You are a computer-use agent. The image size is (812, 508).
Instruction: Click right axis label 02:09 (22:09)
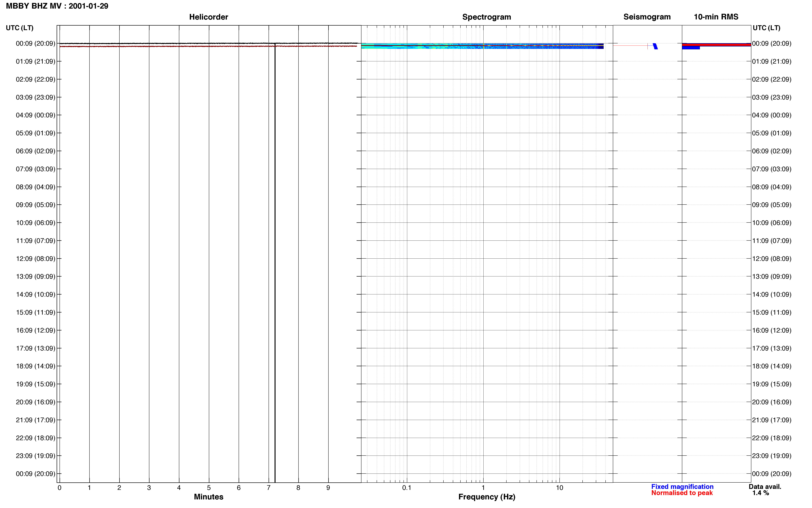(772, 79)
